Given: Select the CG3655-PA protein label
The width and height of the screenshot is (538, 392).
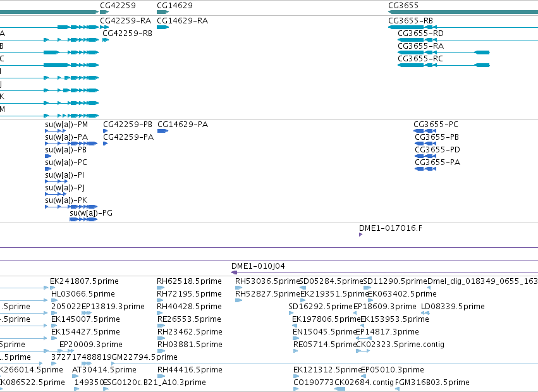Looking at the screenshot, I should click(x=437, y=162).
